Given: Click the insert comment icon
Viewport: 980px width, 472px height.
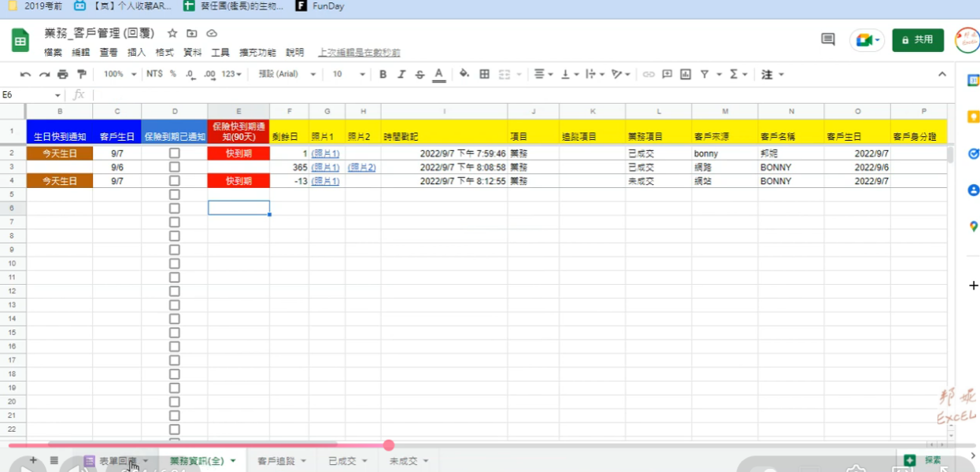Looking at the screenshot, I should pos(666,74).
